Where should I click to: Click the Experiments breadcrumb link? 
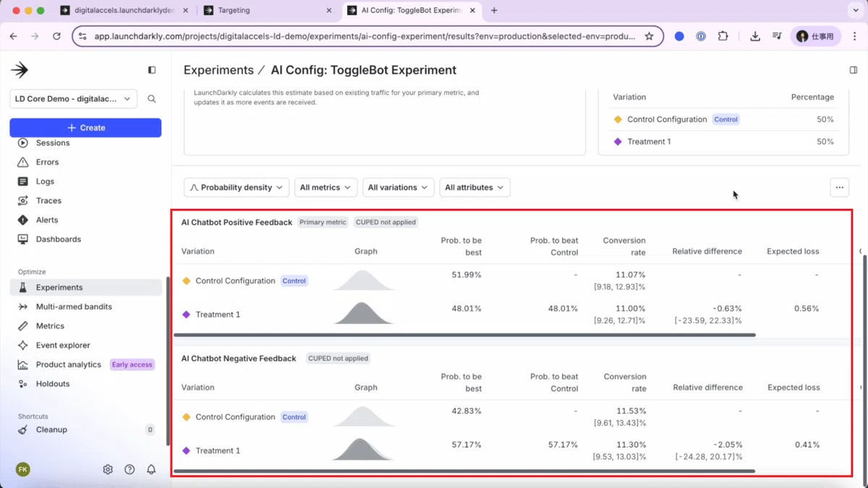tap(218, 70)
